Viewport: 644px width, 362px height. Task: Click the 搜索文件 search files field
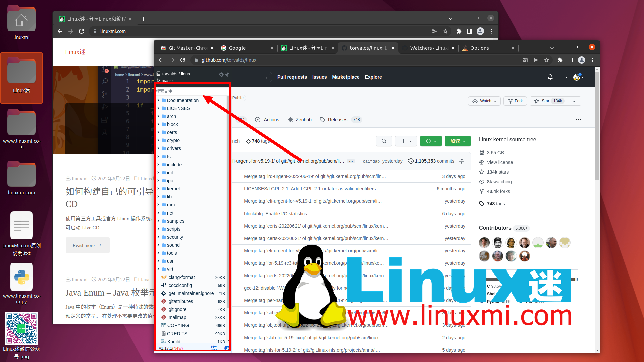192,91
